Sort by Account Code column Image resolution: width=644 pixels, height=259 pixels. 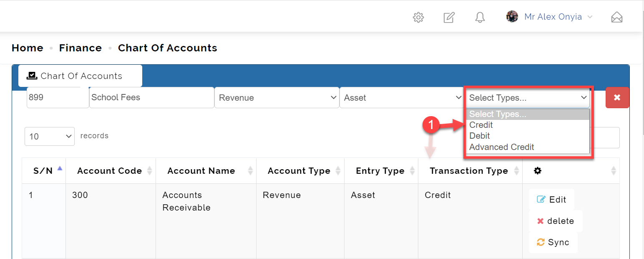(x=111, y=171)
